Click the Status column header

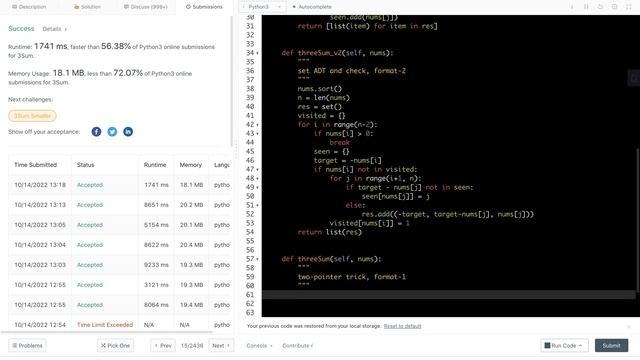tap(85, 165)
